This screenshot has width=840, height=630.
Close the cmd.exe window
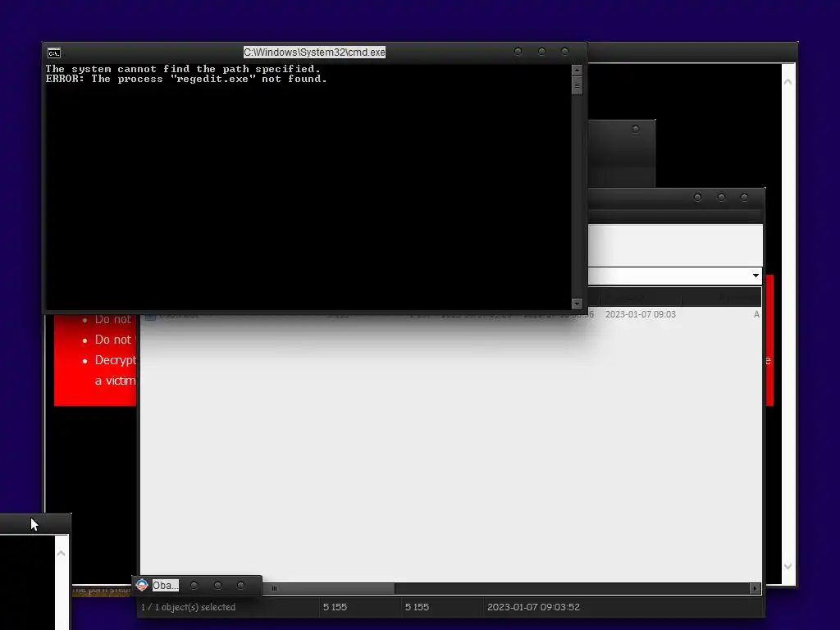564,52
